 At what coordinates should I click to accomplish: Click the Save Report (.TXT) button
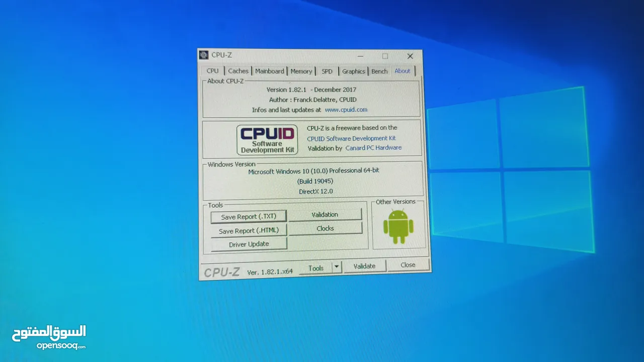coord(249,216)
